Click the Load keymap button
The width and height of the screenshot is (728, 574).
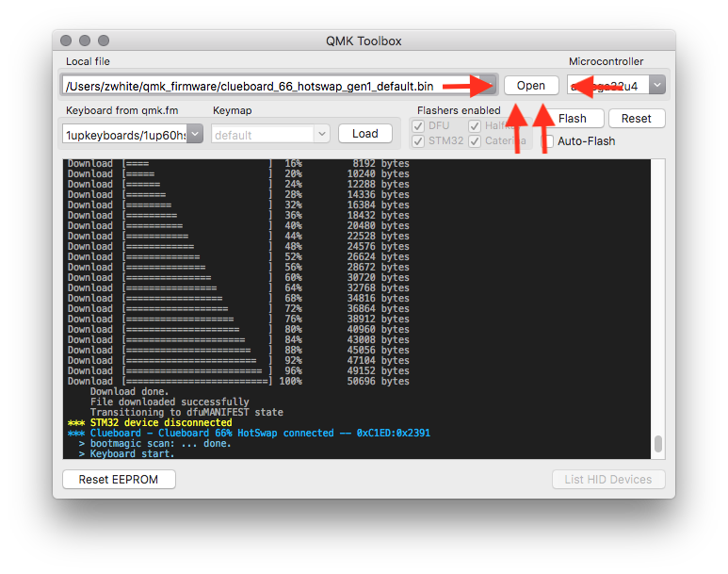point(364,134)
